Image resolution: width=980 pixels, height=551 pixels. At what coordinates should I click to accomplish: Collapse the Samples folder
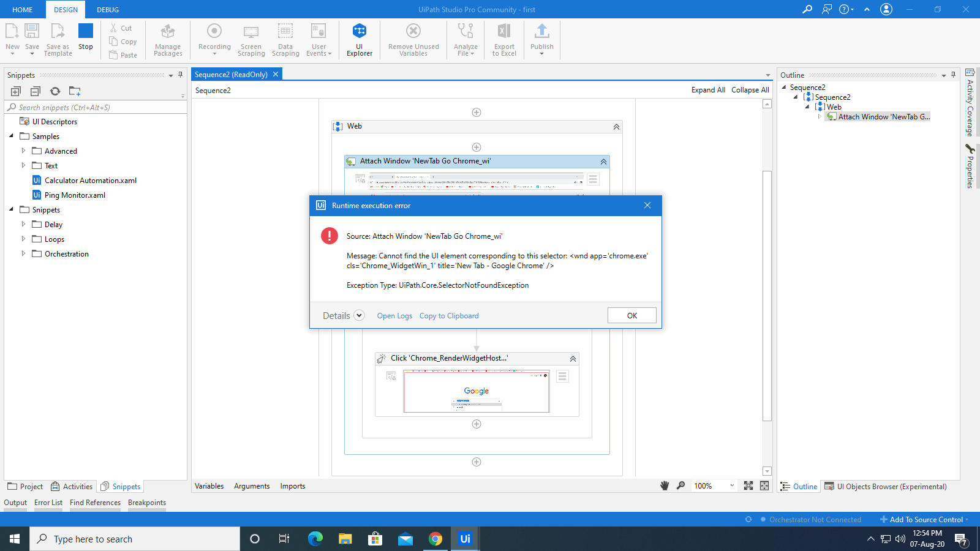click(12, 136)
